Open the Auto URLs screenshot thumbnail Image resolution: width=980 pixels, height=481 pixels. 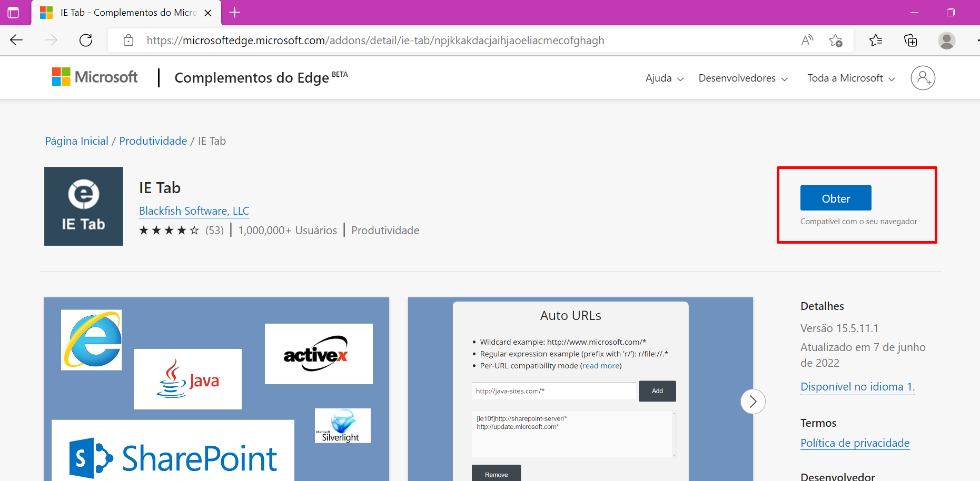point(580,389)
